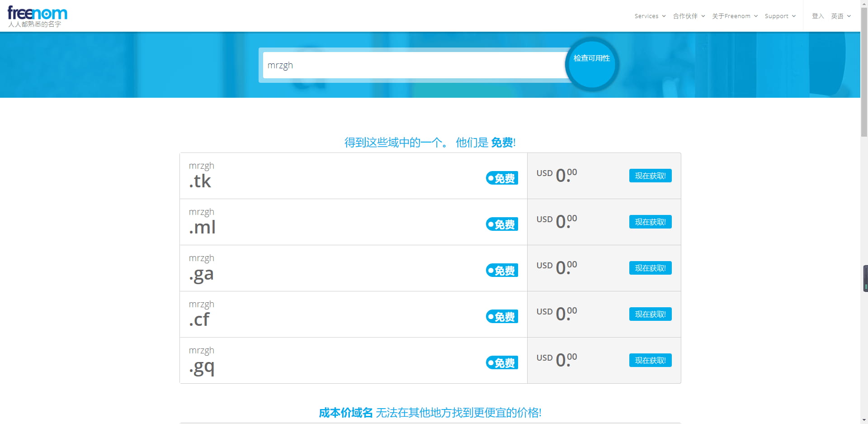This screenshot has height=424, width=868.
Task: Get the mrzgh.tk domain now
Action: point(650,176)
